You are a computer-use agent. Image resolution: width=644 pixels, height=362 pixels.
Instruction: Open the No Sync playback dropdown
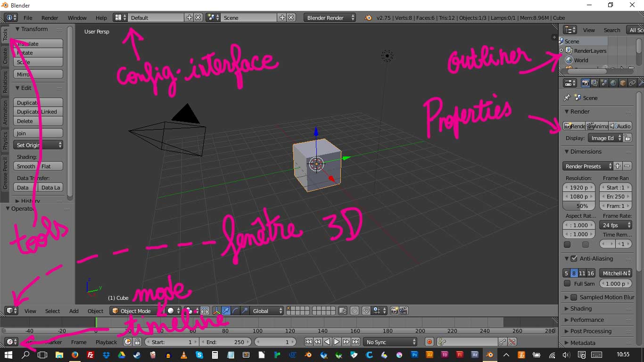coord(390,342)
